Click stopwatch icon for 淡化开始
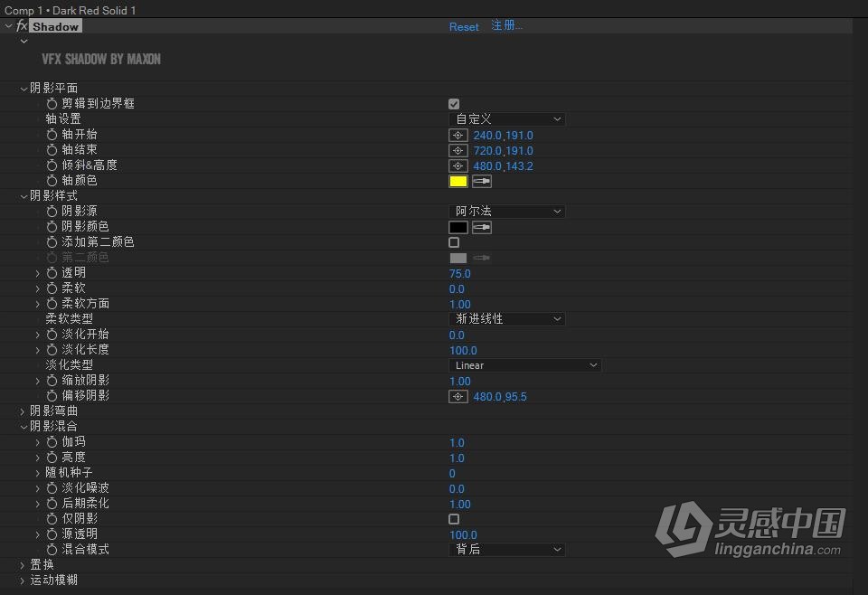Screen dimensions: 868x595 (x=52, y=335)
